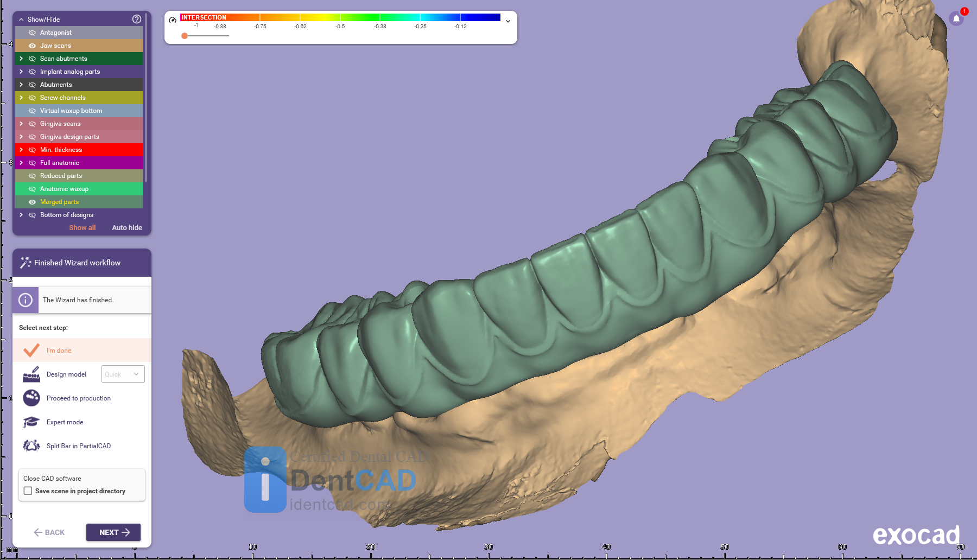The width and height of the screenshot is (977, 560).
Task: Click the Show all link
Action: pyautogui.click(x=82, y=228)
